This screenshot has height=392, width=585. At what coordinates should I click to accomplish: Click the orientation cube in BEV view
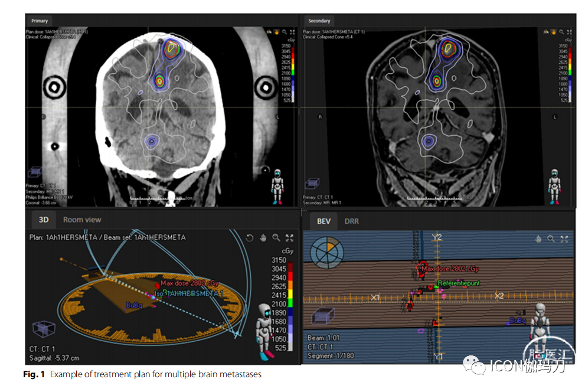coord(323,315)
